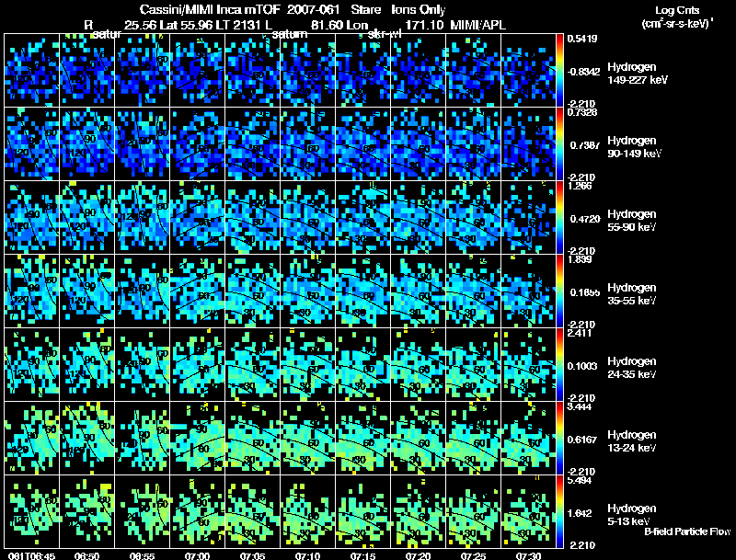Open the 149-227 keV panel at 07:30
The width and height of the screenshot is (736, 560).
pos(528,71)
